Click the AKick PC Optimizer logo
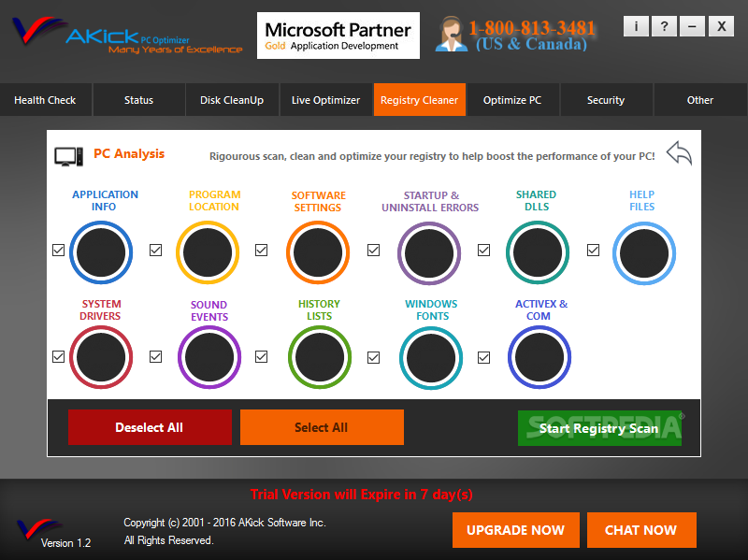The height and width of the screenshot is (560, 748). click(x=127, y=35)
